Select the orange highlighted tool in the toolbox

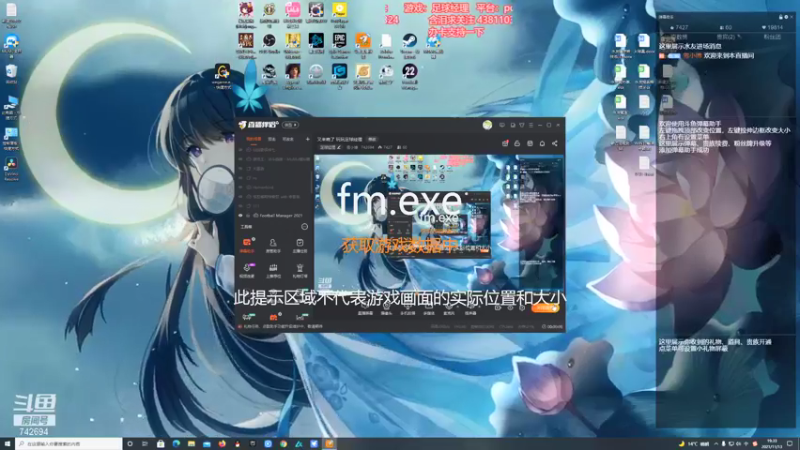[247, 245]
